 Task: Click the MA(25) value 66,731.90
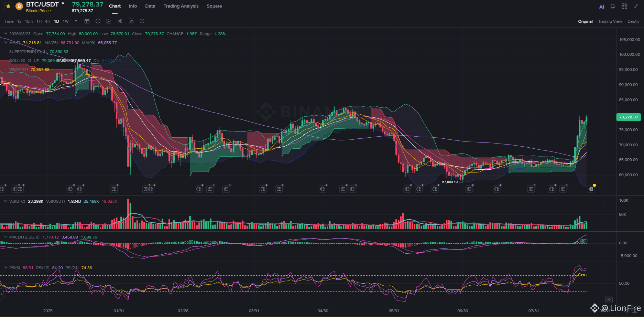(70, 43)
